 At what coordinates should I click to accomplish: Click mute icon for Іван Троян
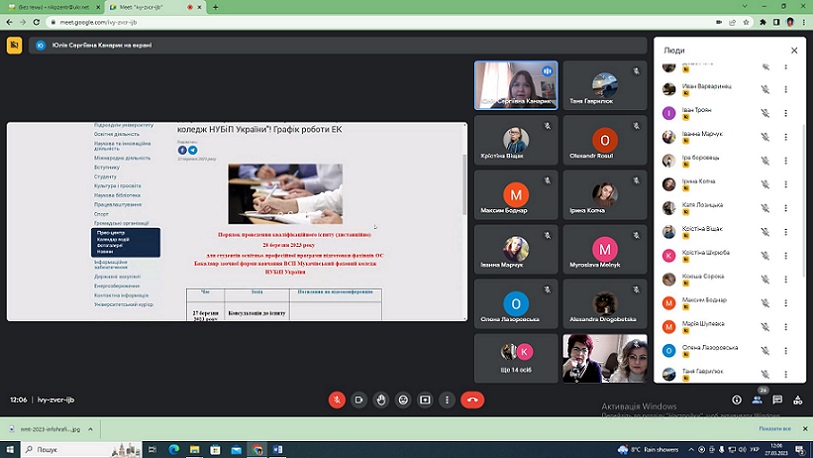pos(765,113)
